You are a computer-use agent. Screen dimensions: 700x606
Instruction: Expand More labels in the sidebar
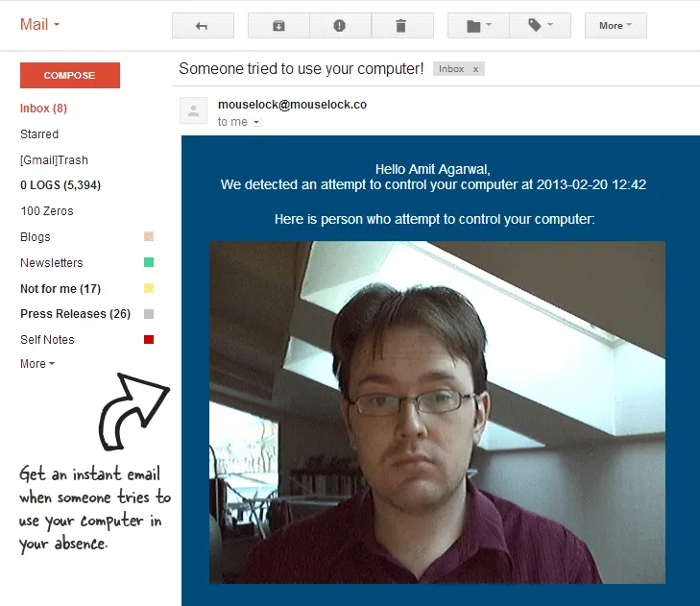pos(37,364)
